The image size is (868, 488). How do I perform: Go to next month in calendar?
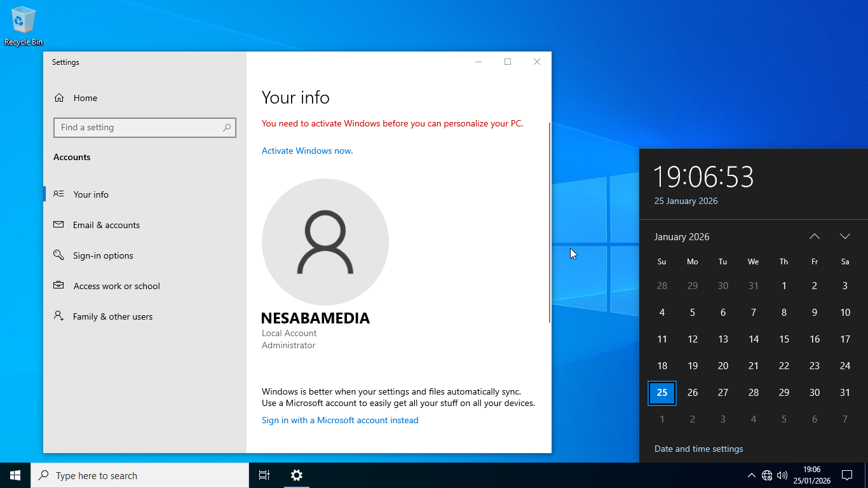845,236
